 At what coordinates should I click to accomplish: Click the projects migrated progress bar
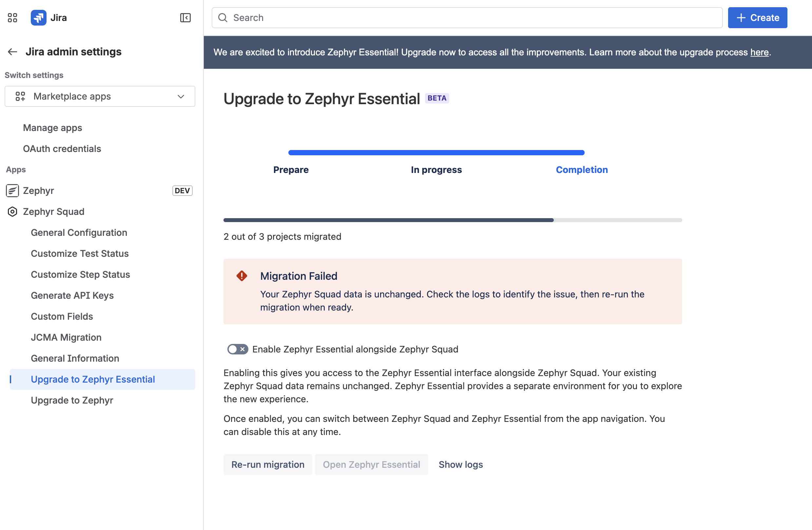pos(453,220)
